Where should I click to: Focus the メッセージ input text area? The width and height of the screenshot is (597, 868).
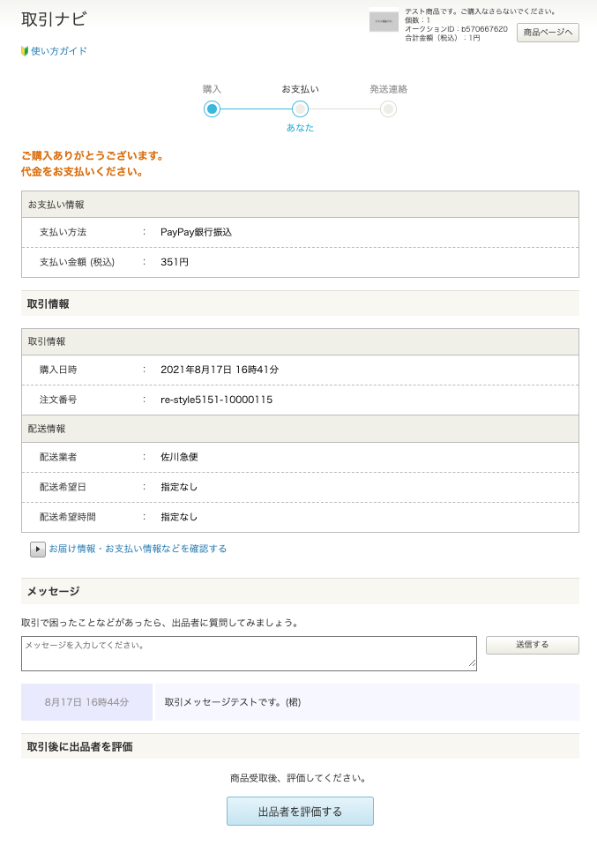[x=247, y=653]
